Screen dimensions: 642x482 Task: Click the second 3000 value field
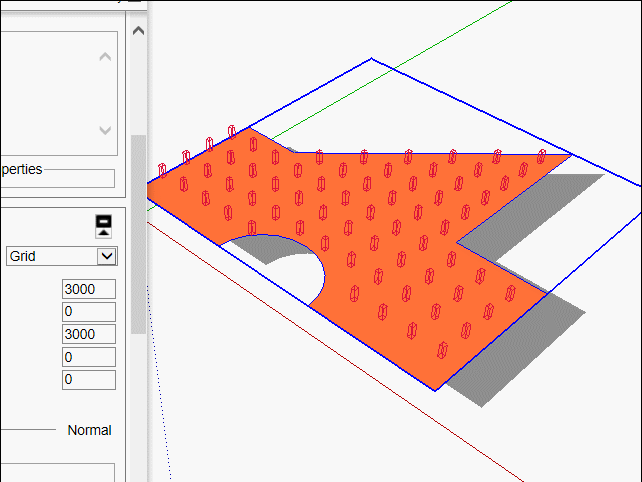pyautogui.click(x=88, y=334)
